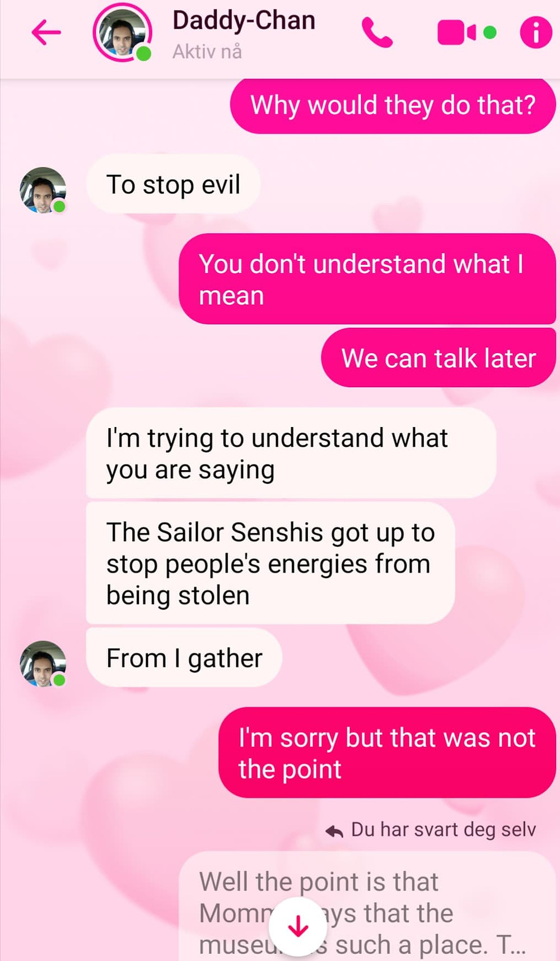560x961 pixels.
Task: Select the 'To stop evil' message bubble
Action: pos(174,184)
